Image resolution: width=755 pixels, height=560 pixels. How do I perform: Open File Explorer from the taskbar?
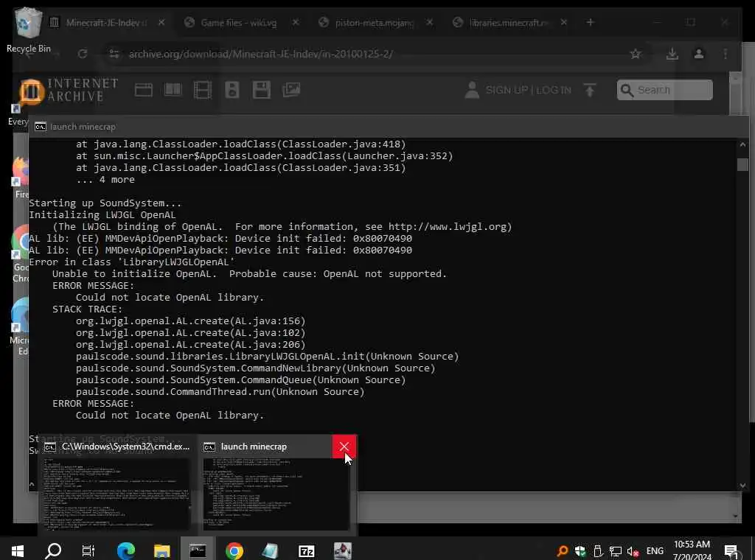coord(161,551)
